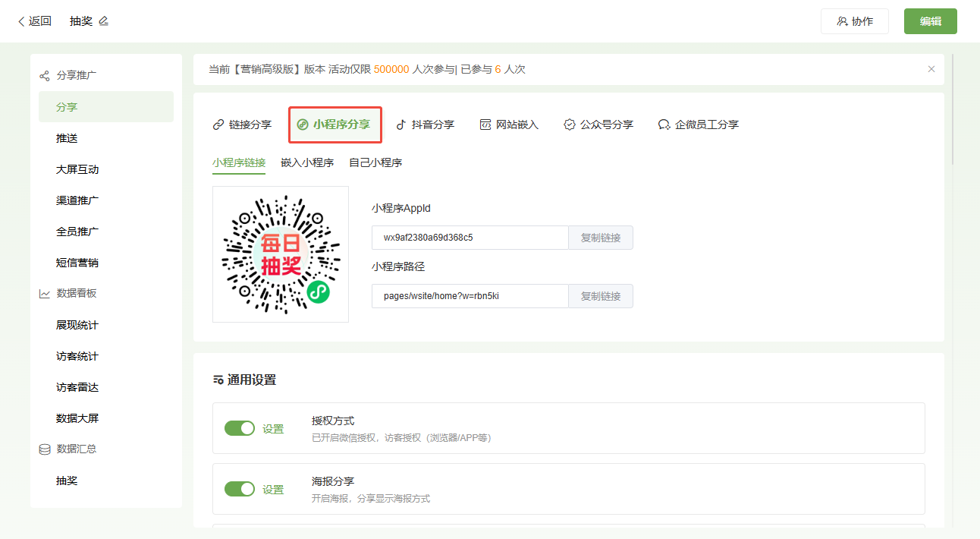Click the 海报分享 setting title

[x=333, y=481]
